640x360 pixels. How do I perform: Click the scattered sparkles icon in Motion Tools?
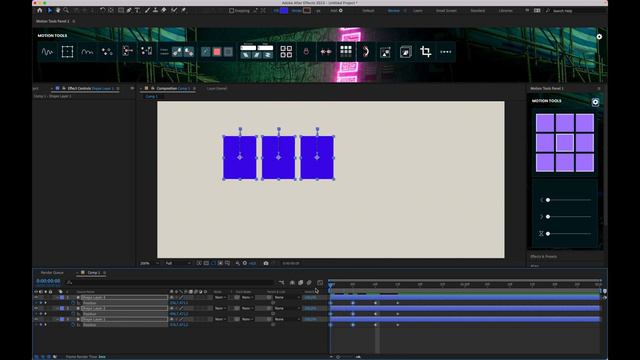[107, 52]
